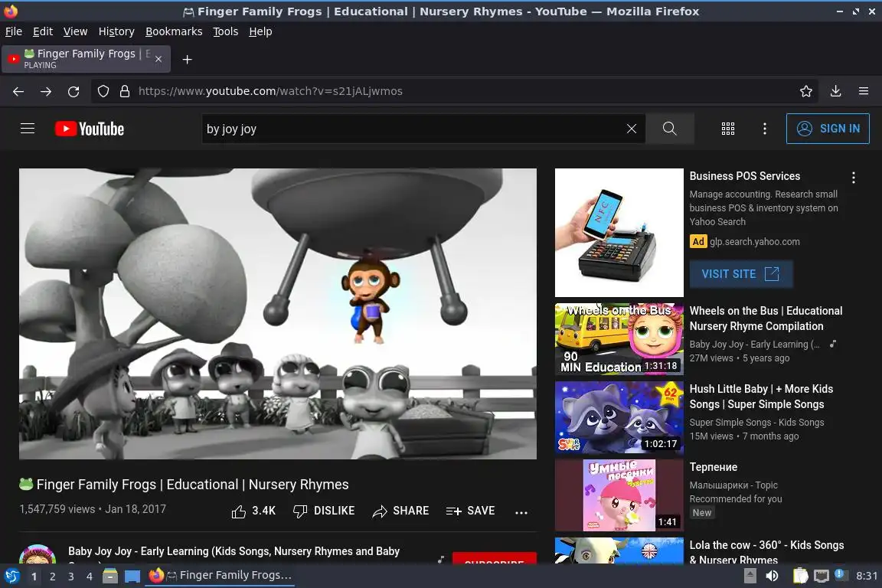Open the YouTube apps grid

pos(728,129)
